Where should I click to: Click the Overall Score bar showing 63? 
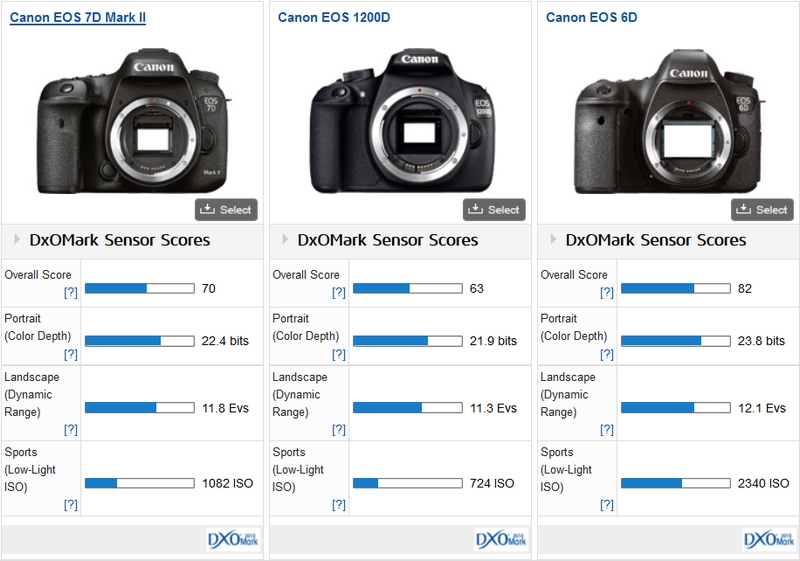point(408,289)
